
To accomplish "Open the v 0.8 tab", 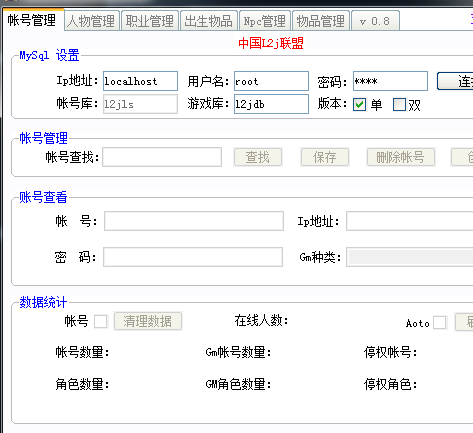I will (x=375, y=21).
